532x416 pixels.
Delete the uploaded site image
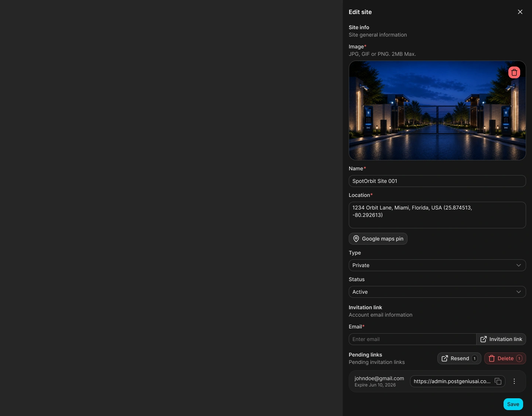click(514, 72)
